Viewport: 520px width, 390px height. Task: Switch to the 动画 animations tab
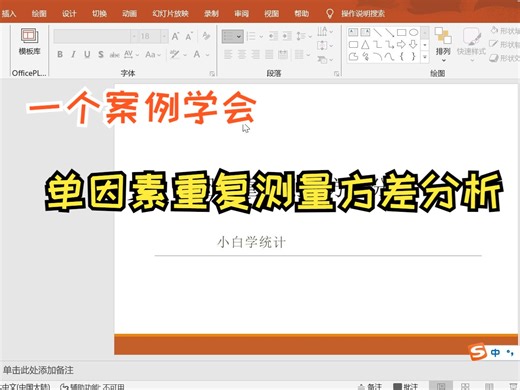[129, 14]
